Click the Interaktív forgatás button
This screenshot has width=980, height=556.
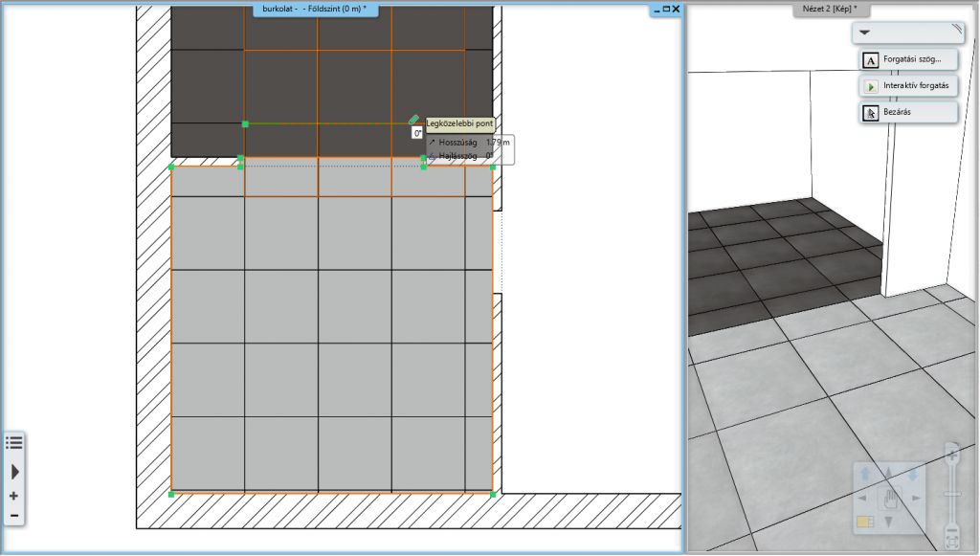908,86
